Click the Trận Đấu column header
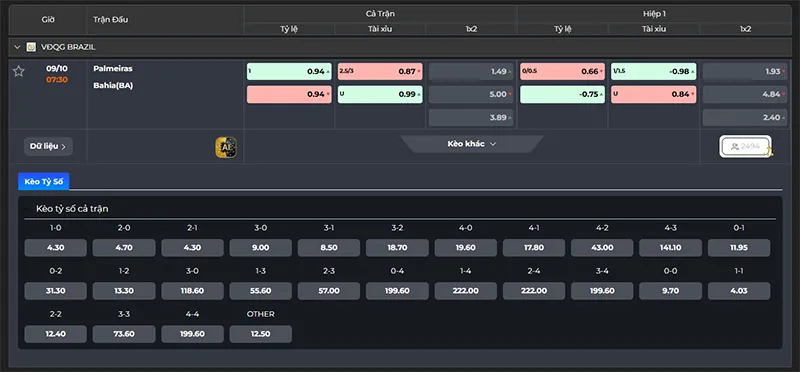 (111, 20)
